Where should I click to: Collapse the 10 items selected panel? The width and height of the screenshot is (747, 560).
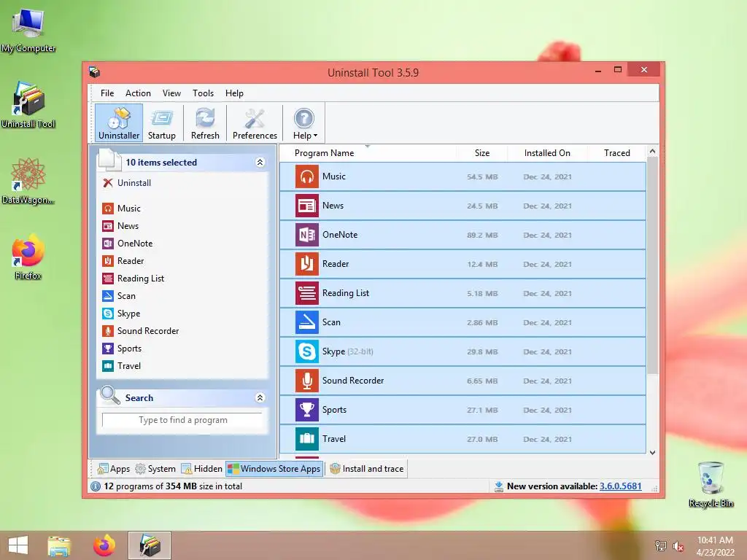(x=260, y=163)
